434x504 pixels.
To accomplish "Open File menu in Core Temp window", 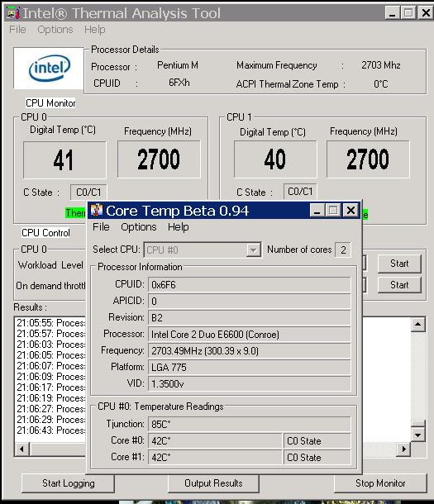I will click(101, 227).
